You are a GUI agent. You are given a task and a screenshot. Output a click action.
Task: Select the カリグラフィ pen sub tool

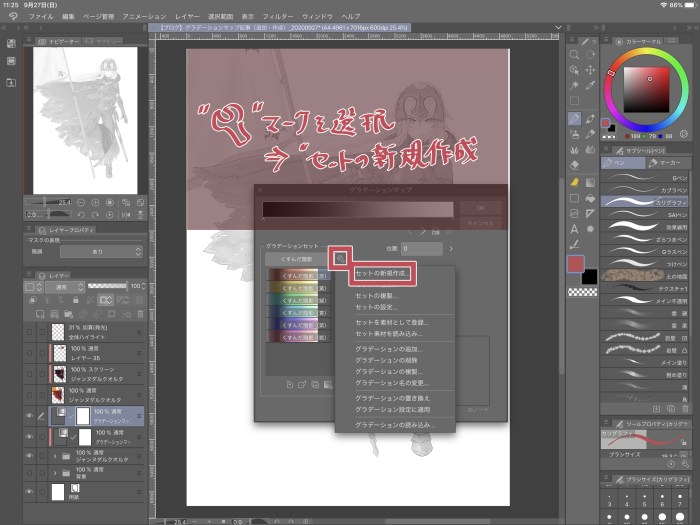(644, 202)
